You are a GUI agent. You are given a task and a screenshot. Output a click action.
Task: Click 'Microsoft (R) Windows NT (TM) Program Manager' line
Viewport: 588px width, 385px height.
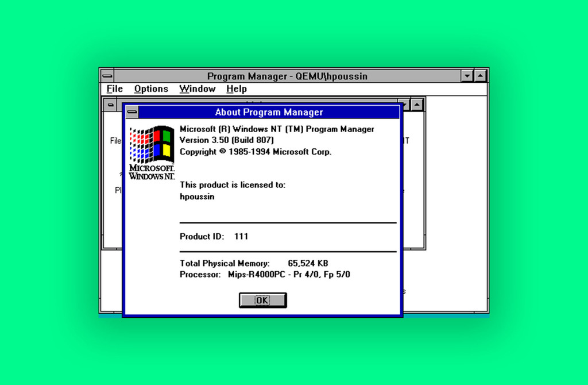[277, 129]
